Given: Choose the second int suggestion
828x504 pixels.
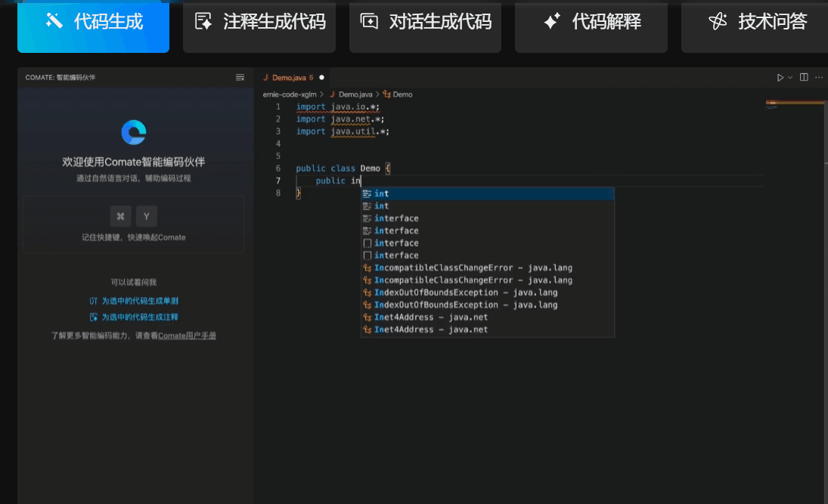Looking at the screenshot, I should click(x=488, y=206).
